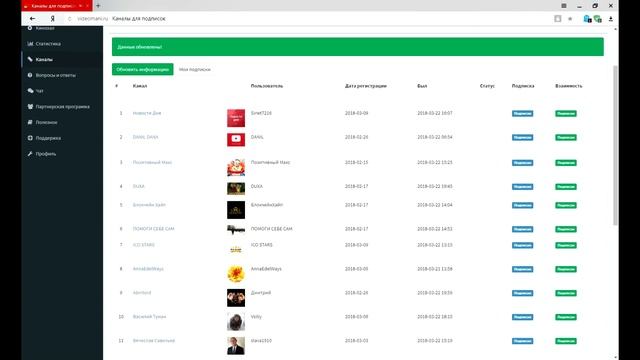Open the DANIL channel link in row 2

(145, 137)
